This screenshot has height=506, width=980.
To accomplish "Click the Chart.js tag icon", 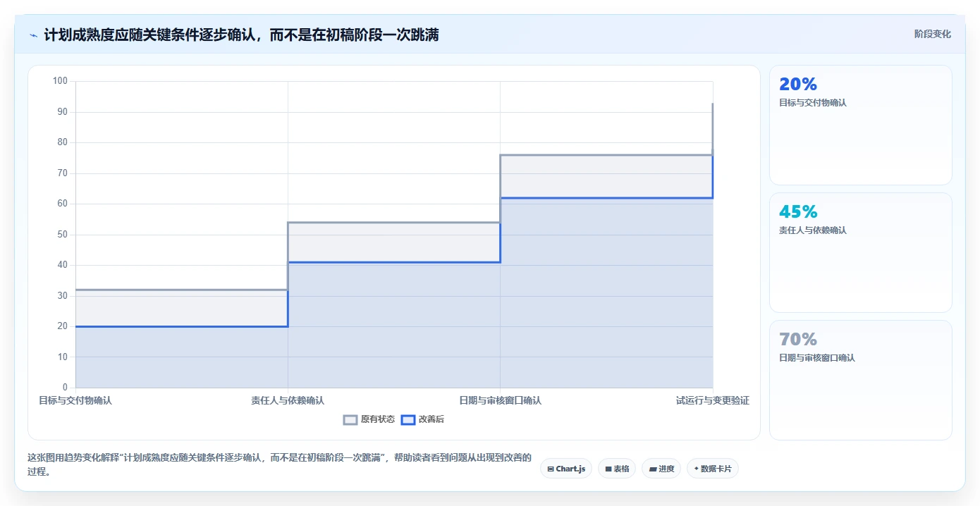I will (551, 469).
